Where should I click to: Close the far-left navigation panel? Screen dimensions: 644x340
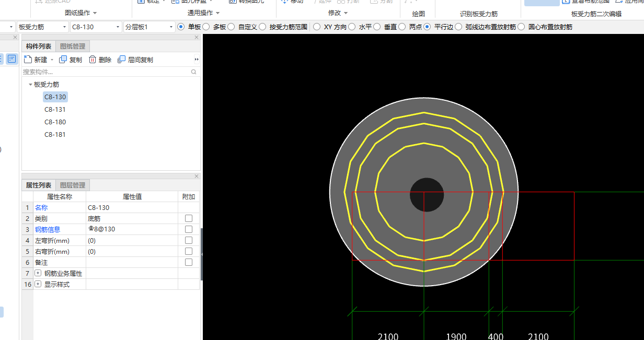pos(15,37)
